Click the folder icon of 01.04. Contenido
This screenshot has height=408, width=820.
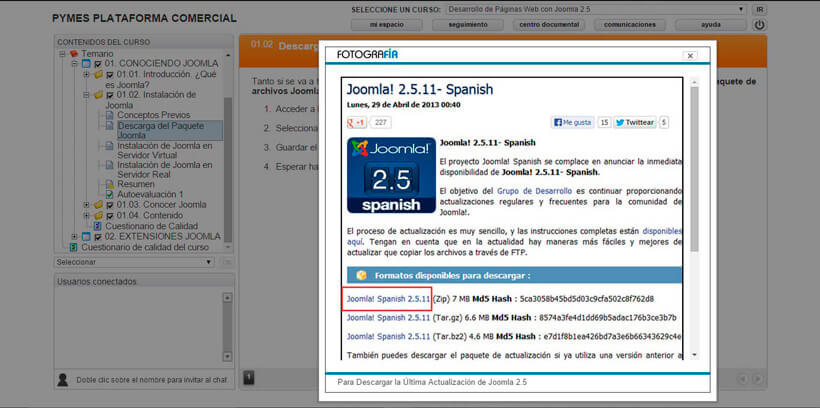point(98,216)
